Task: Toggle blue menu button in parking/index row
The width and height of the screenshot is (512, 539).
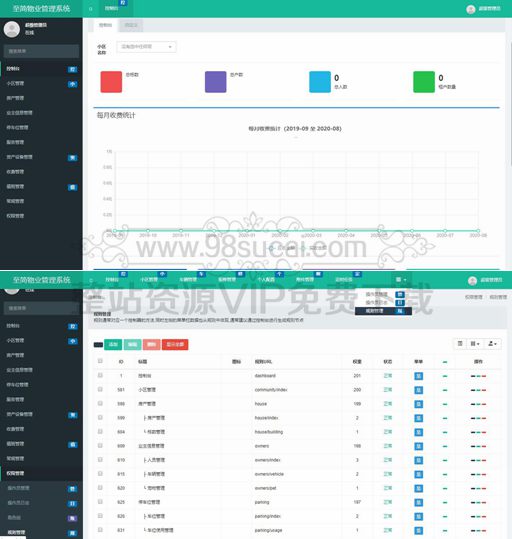Action: click(418, 517)
